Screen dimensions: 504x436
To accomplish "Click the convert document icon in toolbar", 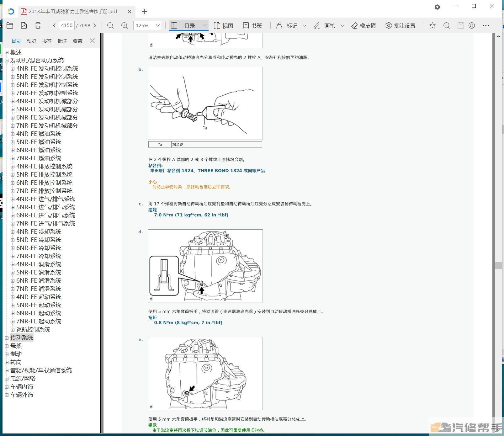I will click(x=24, y=26).
